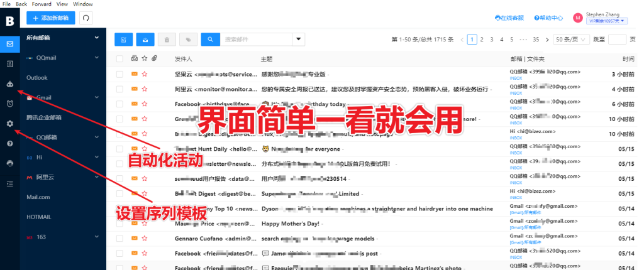
Task: Expand the QQmail account chevron
Action: click(97, 57)
